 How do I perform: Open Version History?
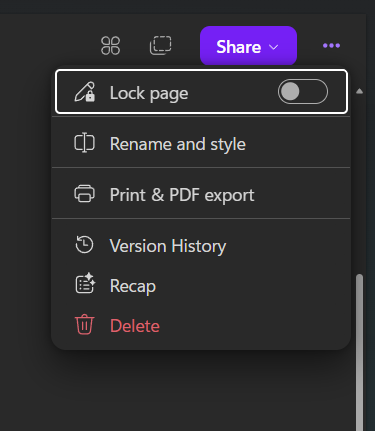[x=201, y=246]
